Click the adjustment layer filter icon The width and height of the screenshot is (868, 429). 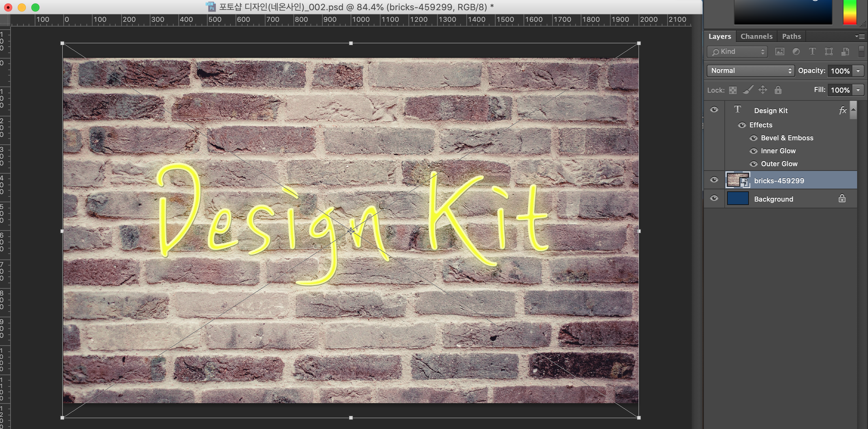796,51
